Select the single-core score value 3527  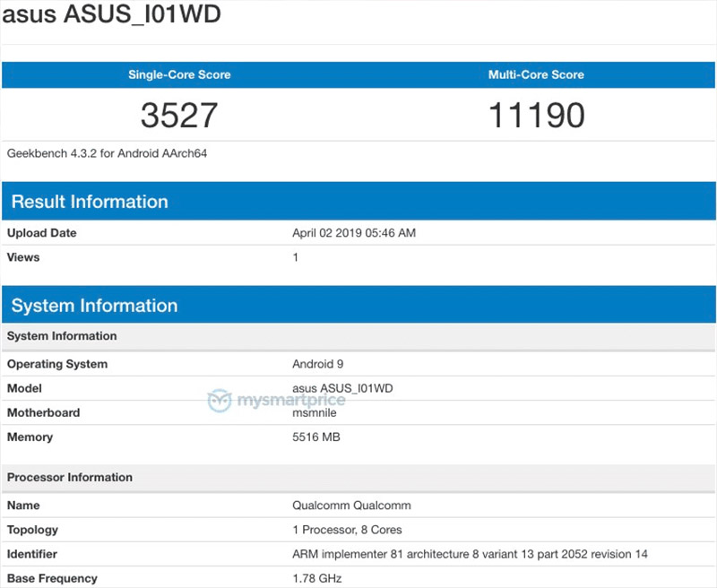(178, 115)
